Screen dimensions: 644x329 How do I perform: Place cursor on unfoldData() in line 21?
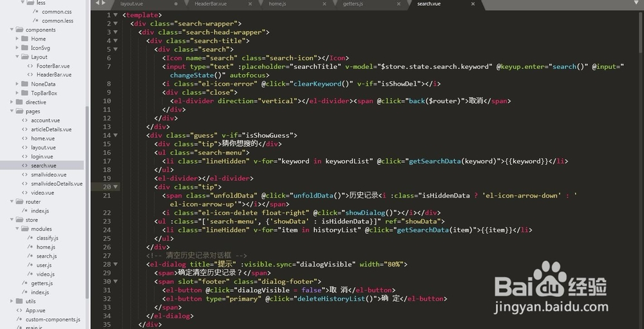click(x=317, y=196)
